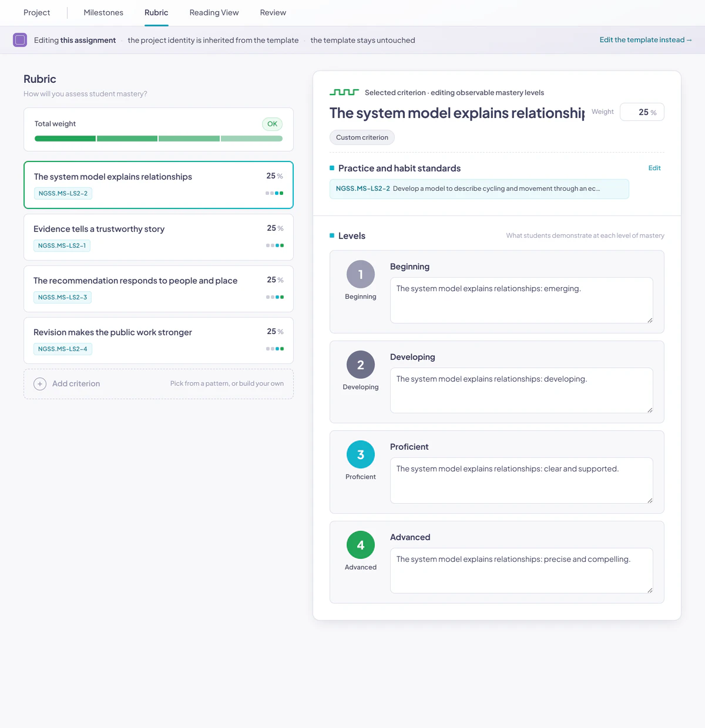
Task: Select the level 3 Proficient circle
Action: 361,454
